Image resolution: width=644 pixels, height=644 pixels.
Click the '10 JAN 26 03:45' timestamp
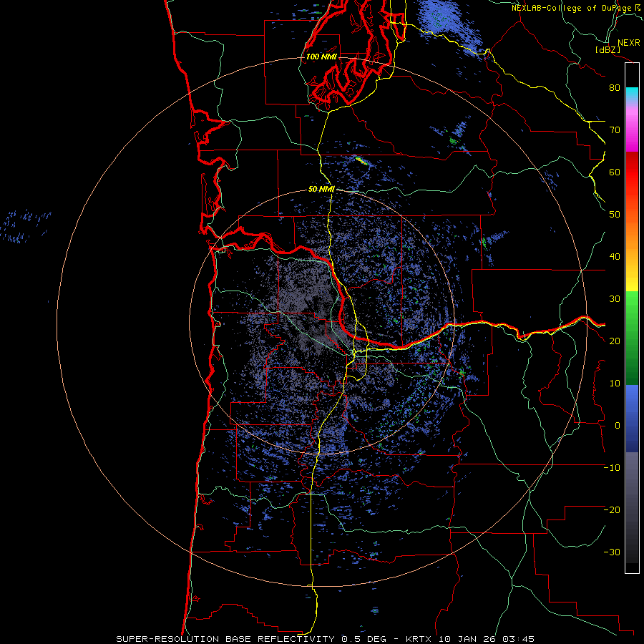[487, 639]
